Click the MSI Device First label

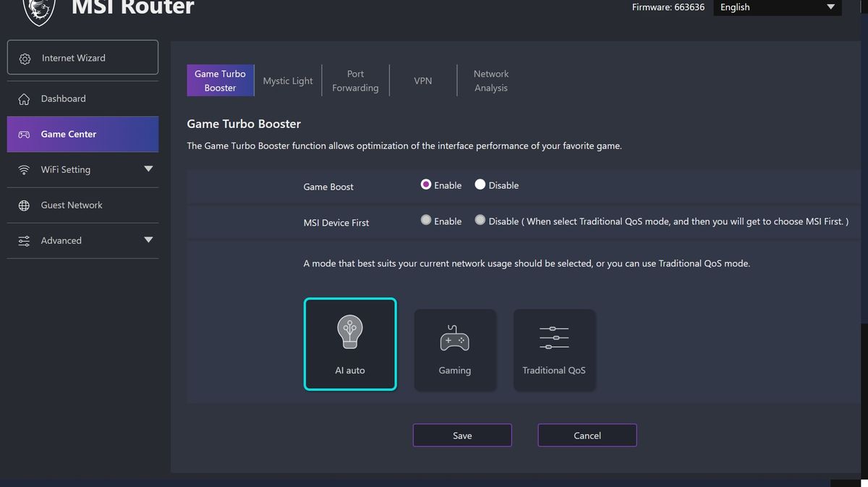click(336, 223)
